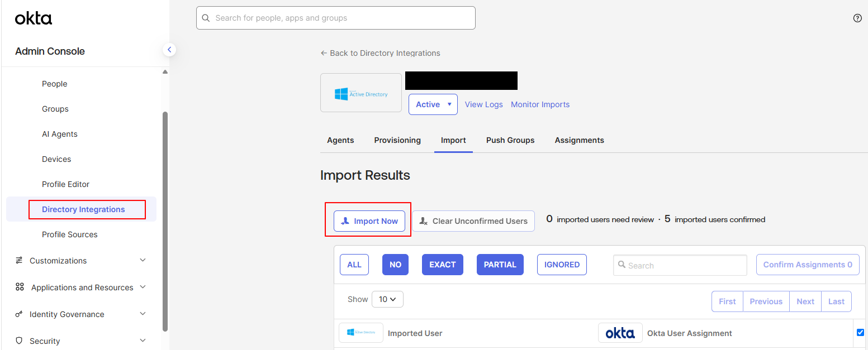
Task: Open the Assignments tab
Action: [x=579, y=140]
